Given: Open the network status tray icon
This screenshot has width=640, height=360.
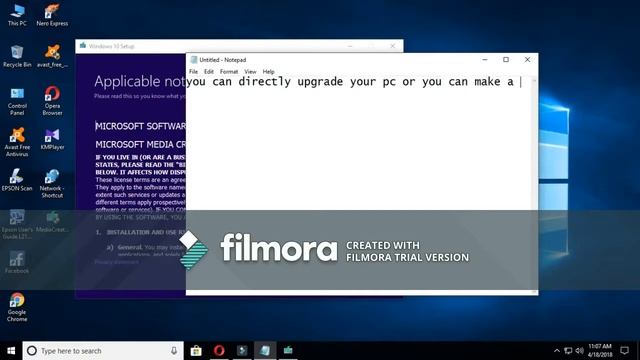Looking at the screenshot, I should click(x=568, y=351).
